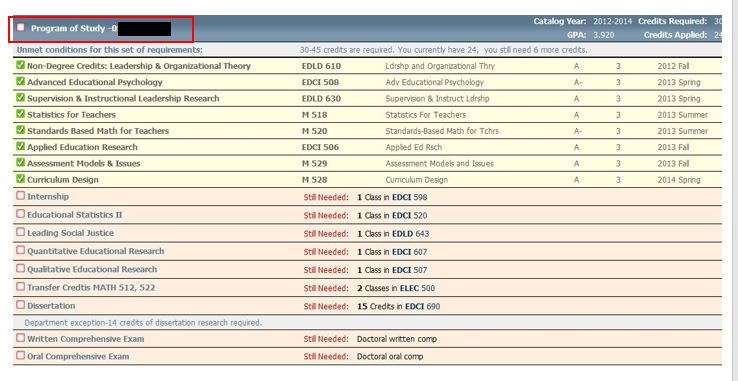
Task: Click empty checkbox beside Qualitative Educational Research
Action: [20, 268]
